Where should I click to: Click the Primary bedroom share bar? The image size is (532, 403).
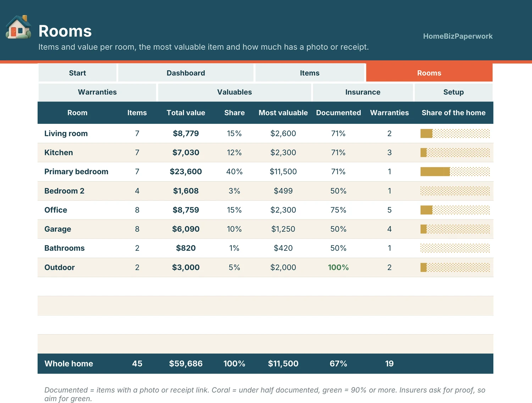(455, 172)
